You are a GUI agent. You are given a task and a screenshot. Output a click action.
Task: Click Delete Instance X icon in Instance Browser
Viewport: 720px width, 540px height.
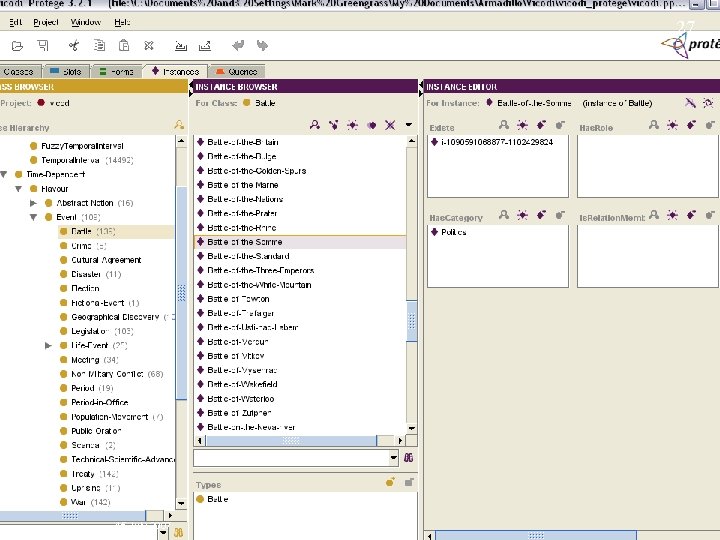(x=390, y=124)
